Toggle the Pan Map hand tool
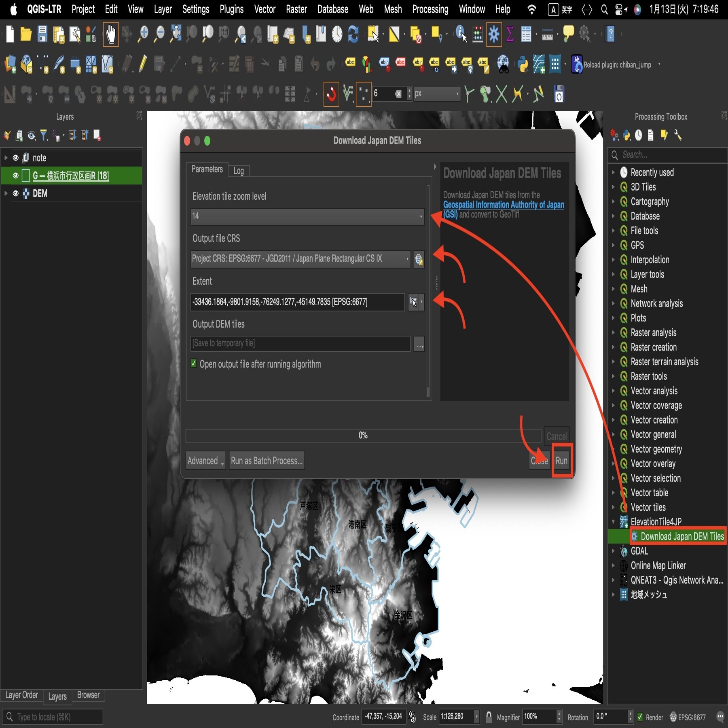This screenshot has height=728, width=728. coord(110,34)
